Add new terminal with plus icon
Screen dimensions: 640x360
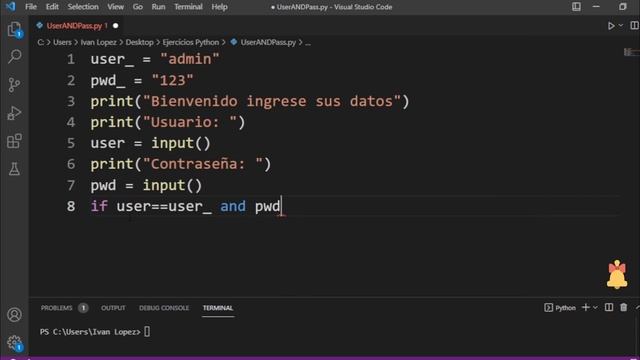(x=586, y=307)
